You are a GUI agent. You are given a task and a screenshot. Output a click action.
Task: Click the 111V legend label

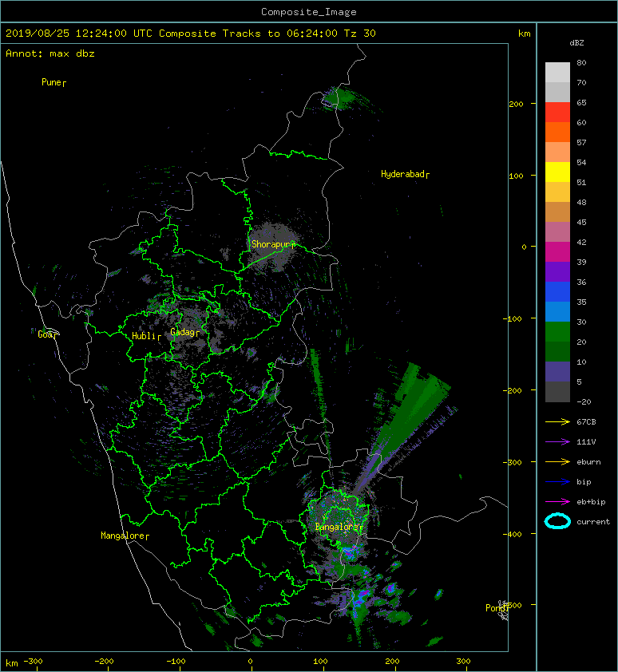tap(586, 442)
